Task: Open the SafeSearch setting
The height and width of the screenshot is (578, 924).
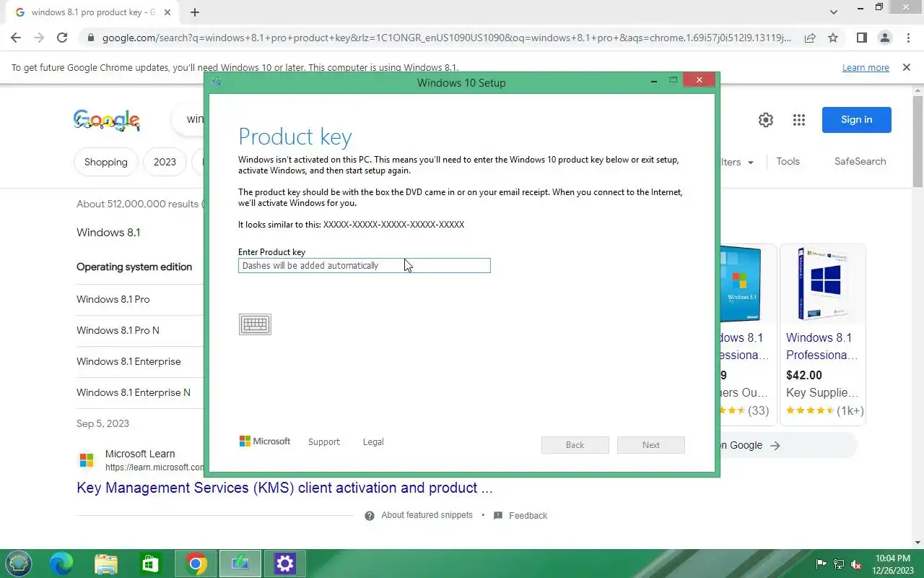Action: 860,161
